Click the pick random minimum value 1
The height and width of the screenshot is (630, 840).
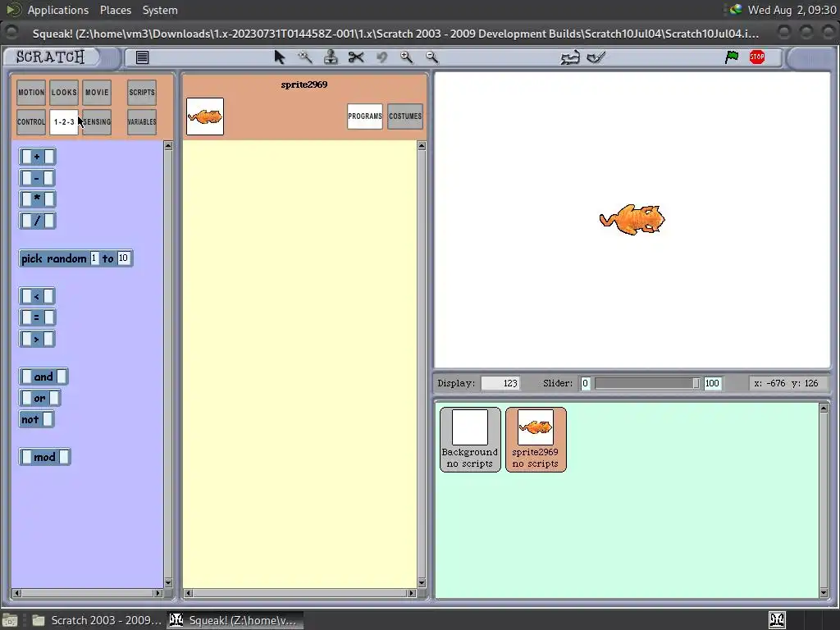[x=94, y=258]
